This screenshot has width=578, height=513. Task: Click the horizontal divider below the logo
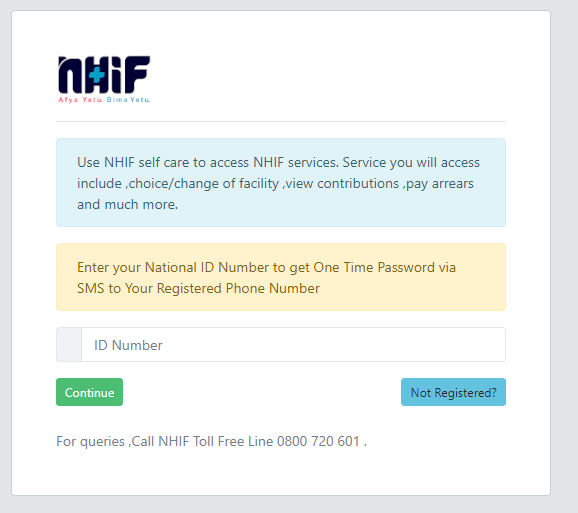(x=281, y=121)
